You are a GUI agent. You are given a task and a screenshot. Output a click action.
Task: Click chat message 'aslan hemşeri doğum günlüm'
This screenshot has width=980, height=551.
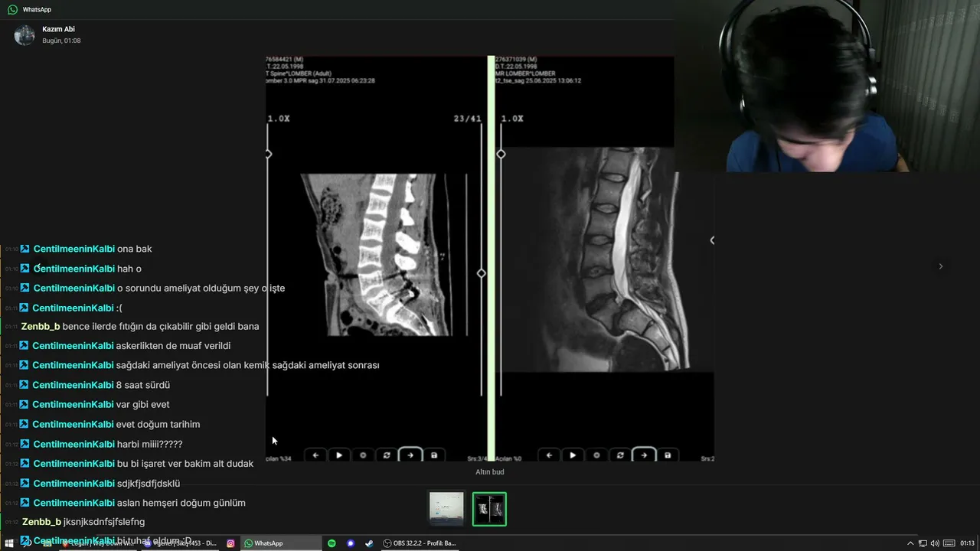coord(181,503)
